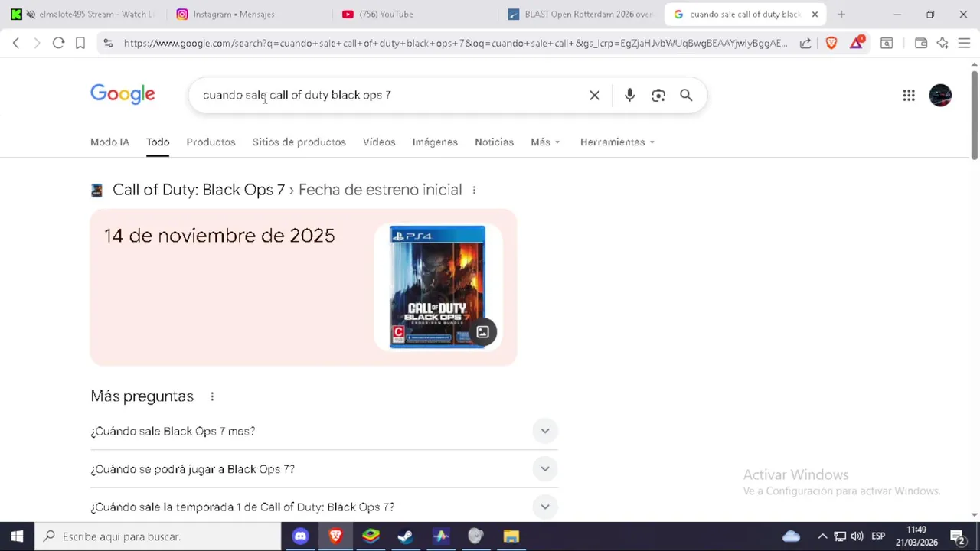Open the Brave main menu
980x551 pixels.
(x=964, y=43)
